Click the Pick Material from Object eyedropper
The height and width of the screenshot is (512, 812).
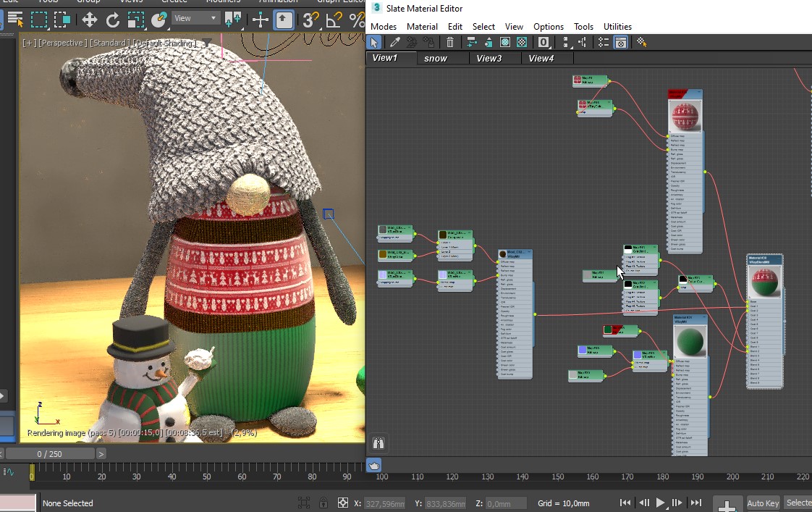(x=395, y=43)
